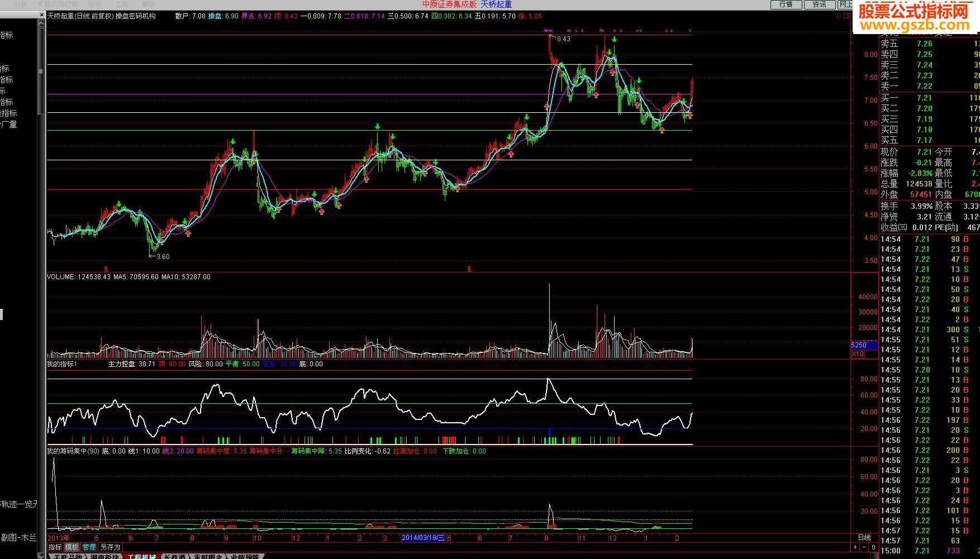This screenshot has width=980, height=559.
Task: Click the 2013年 label on time axis
Action: (59, 538)
